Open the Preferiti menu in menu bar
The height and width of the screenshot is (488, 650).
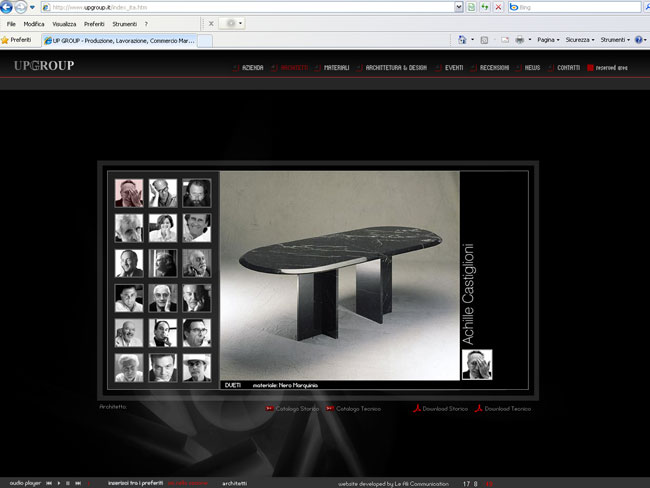(94, 24)
